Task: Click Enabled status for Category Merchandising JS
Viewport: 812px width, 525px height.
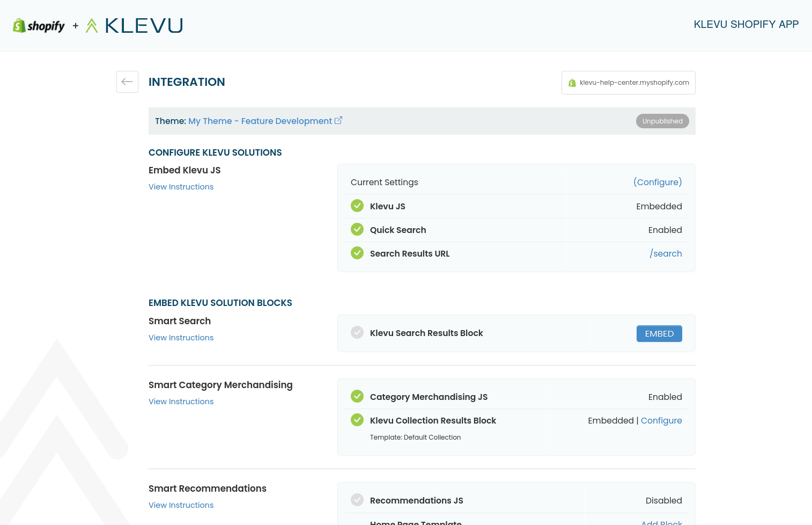Action: 665,397
